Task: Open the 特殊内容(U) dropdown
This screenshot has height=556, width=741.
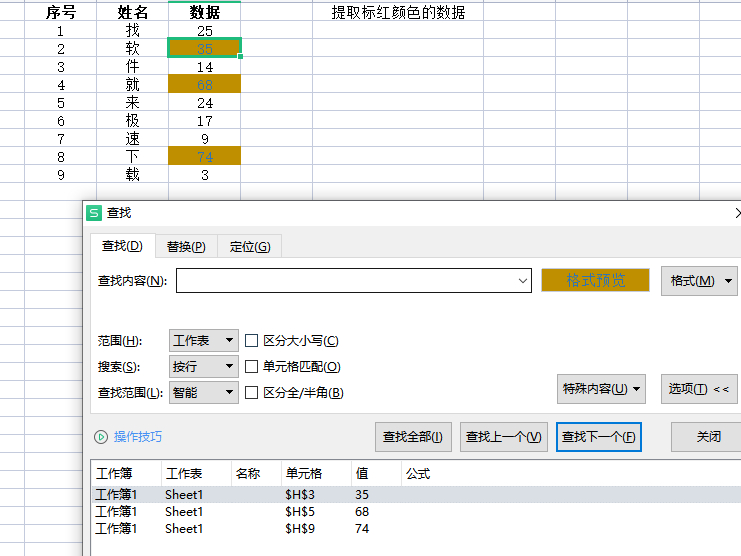Action: coord(601,389)
